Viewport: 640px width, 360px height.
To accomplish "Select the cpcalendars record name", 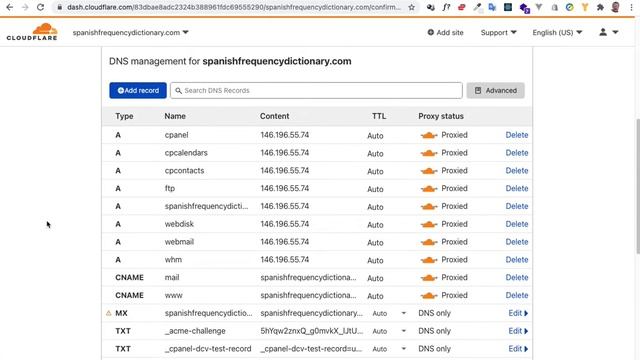I will 186,153.
